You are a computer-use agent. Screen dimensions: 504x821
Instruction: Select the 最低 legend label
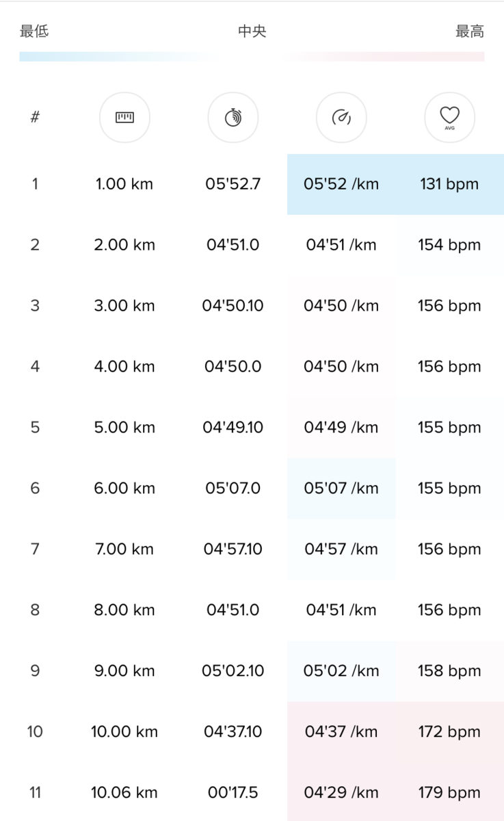click(34, 31)
